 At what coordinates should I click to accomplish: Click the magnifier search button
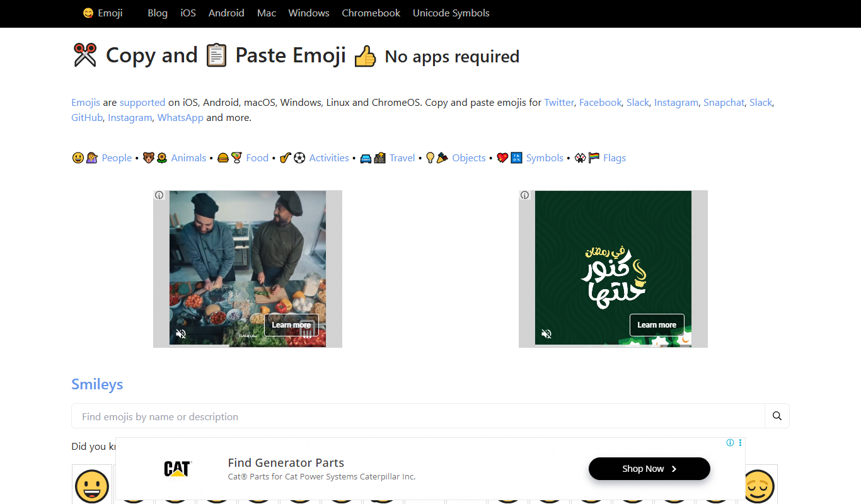point(777,416)
